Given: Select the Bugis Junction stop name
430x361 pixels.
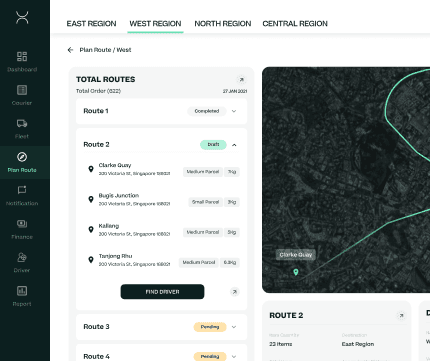Looking at the screenshot, I should point(119,196).
